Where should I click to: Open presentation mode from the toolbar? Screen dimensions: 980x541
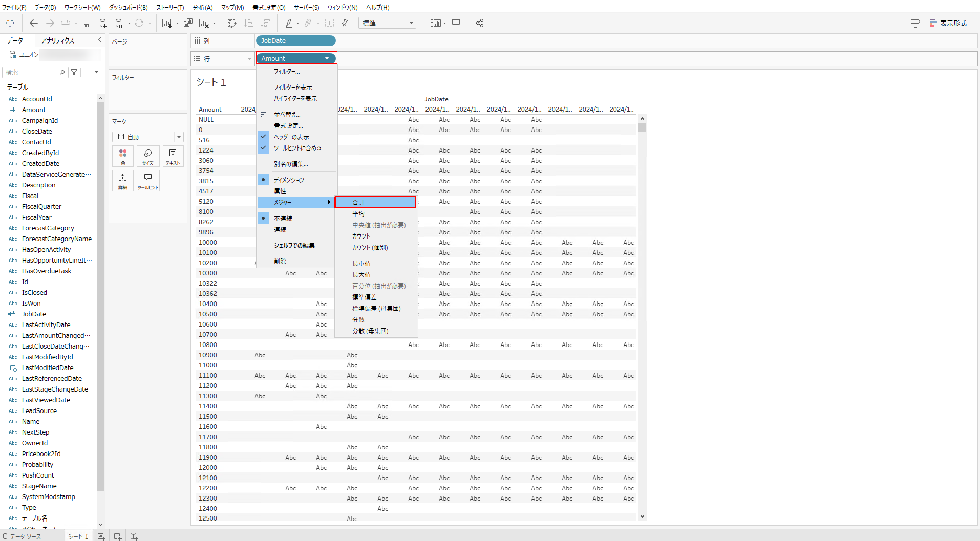click(456, 23)
